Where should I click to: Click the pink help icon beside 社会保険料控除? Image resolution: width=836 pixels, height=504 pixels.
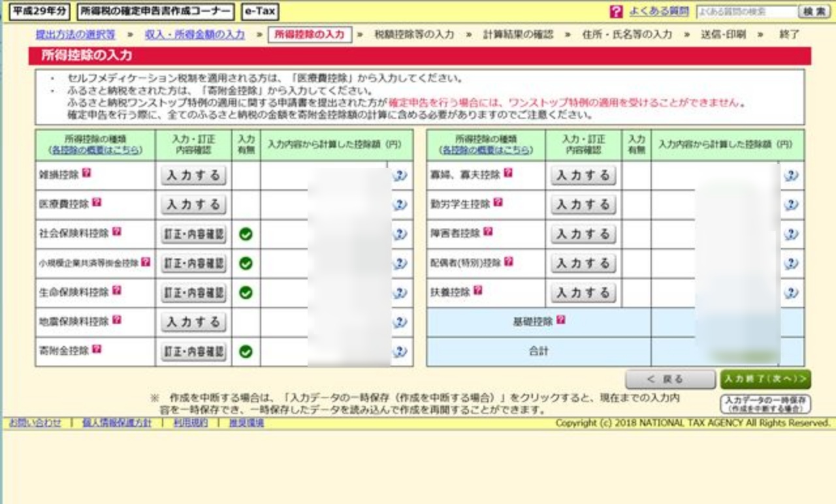point(116,232)
